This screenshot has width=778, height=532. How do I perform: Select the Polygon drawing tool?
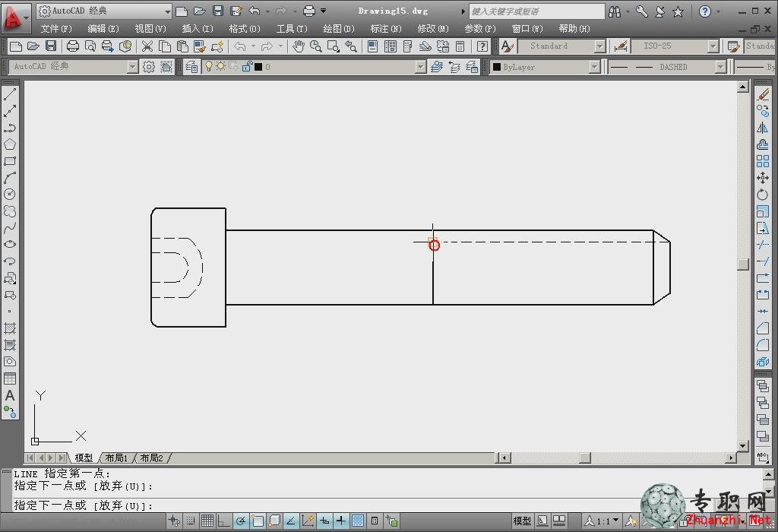[x=10, y=144]
